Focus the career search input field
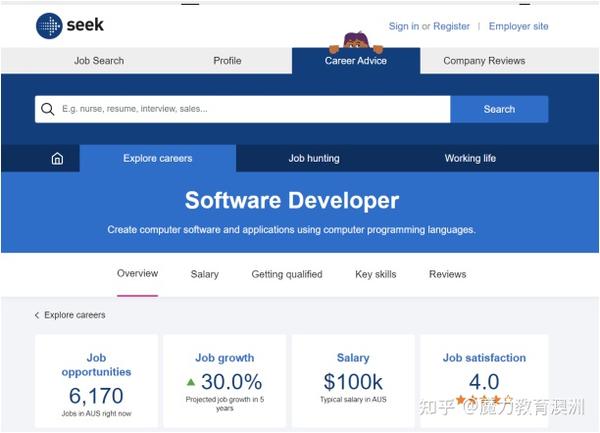This screenshot has height=433, width=600. coord(250,109)
